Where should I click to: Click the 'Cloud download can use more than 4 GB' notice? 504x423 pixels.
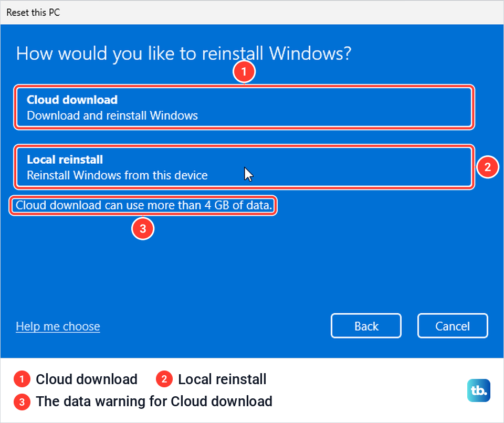(144, 205)
